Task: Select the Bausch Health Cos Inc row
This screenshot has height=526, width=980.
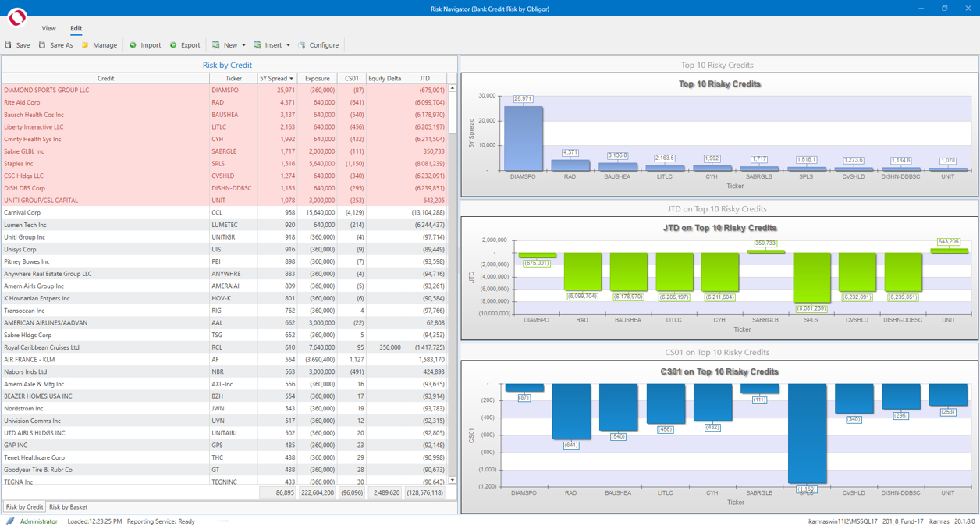Action: 225,115
